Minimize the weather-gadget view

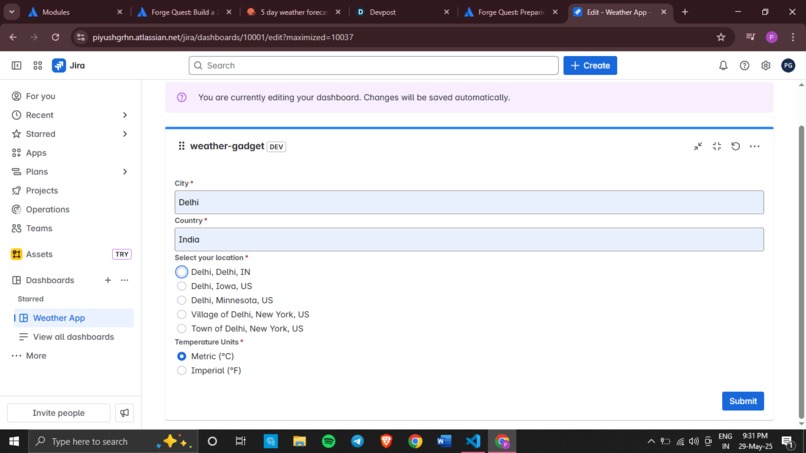[698, 147]
